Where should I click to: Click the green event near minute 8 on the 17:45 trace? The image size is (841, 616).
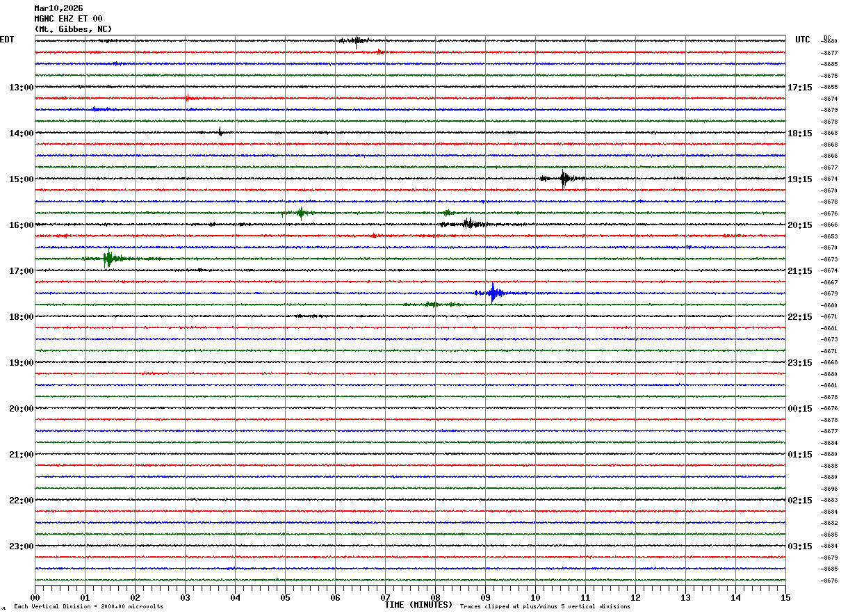432,304
